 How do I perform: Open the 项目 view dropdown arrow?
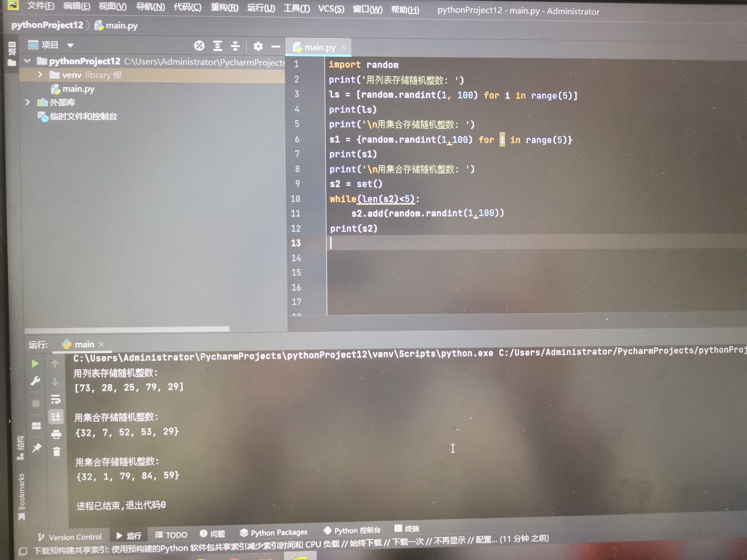point(70,45)
